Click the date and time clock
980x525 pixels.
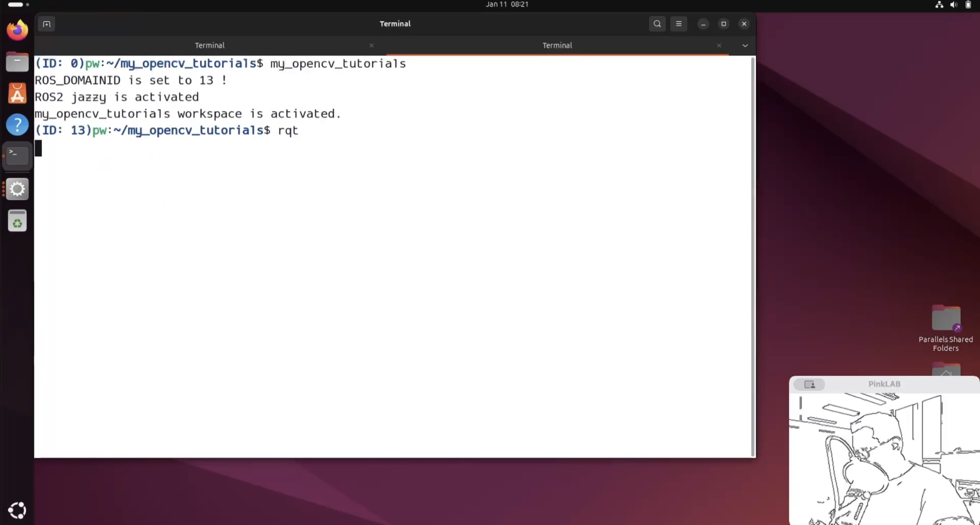coord(507,5)
